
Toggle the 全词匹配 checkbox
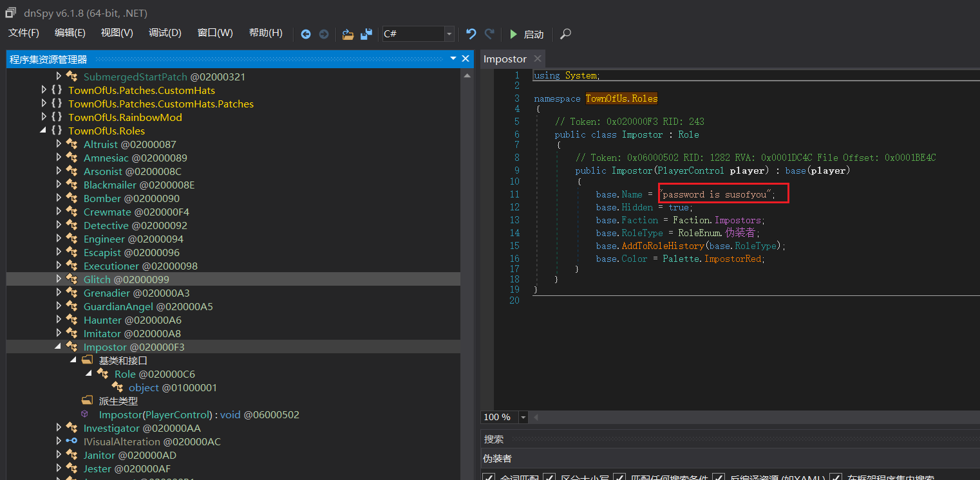489,477
